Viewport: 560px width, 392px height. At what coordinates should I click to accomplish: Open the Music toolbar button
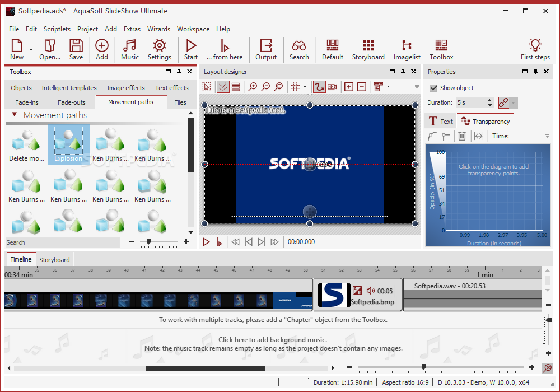(130, 49)
